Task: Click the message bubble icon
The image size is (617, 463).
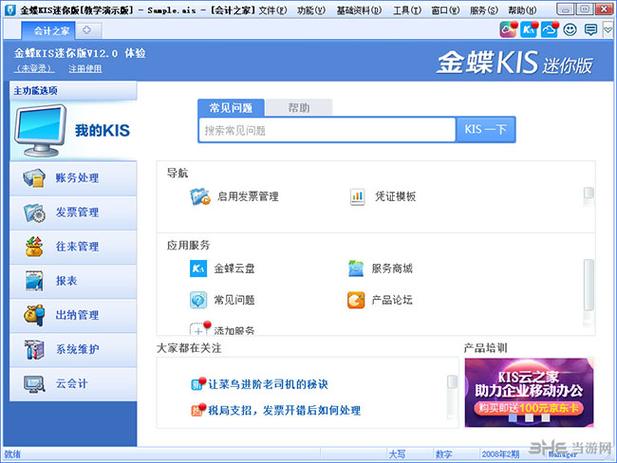Action: [x=591, y=30]
